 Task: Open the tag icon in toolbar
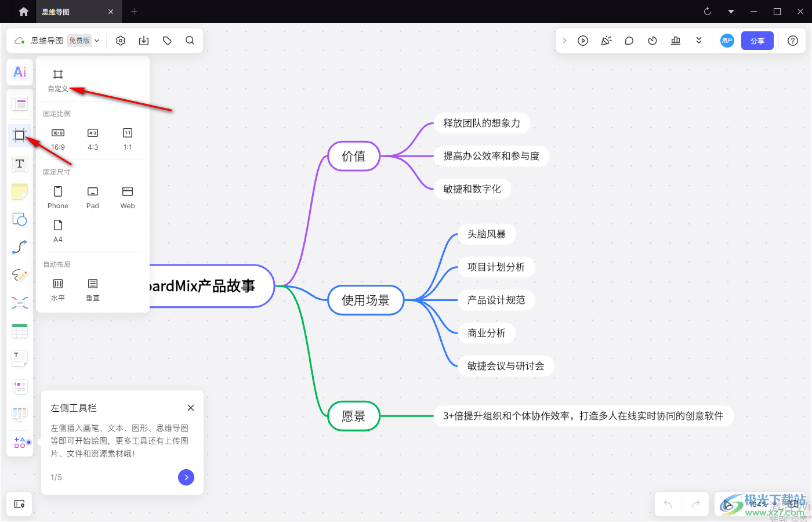click(167, 41)
